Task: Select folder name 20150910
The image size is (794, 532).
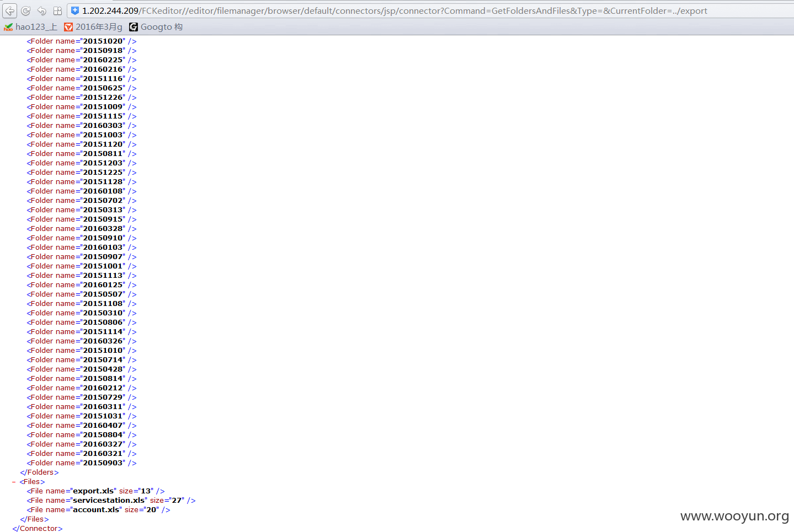Action: [103, 238]
